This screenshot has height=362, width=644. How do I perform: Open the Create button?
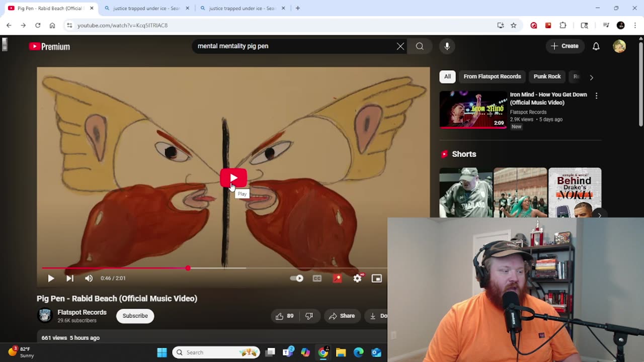(x=565, y=46)
